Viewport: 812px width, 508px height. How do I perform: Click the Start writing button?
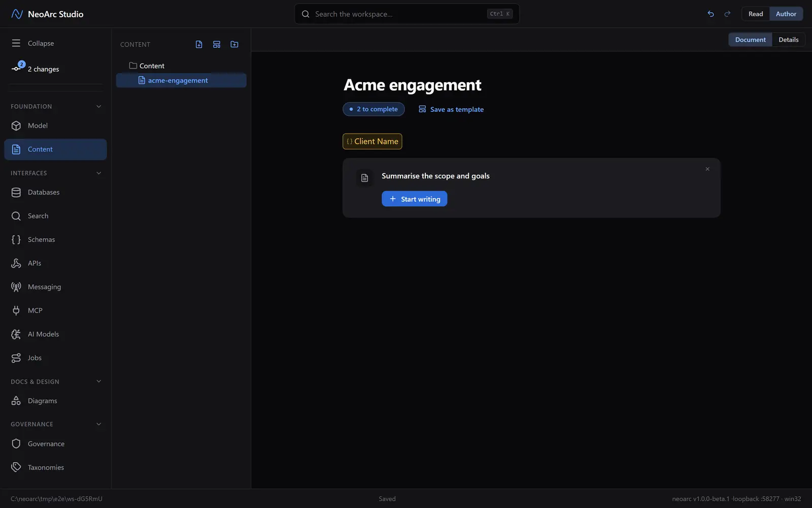tap(414, 199)
